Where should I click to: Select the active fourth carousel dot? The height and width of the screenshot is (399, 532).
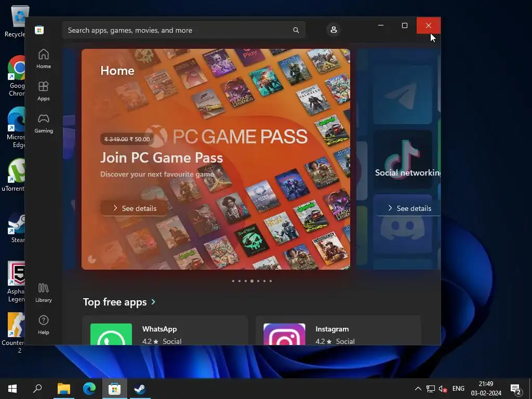pos(252,281)
